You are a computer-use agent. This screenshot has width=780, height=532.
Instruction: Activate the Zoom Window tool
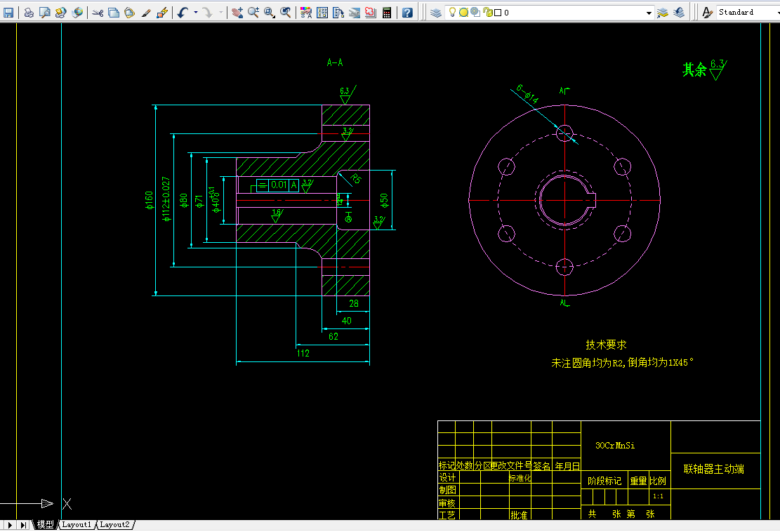point(269,12)
